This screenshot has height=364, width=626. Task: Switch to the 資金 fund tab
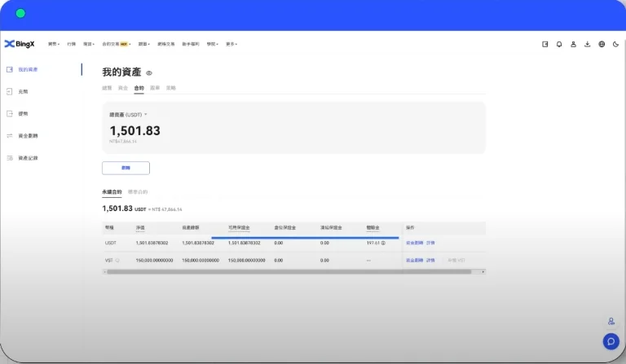123,88
